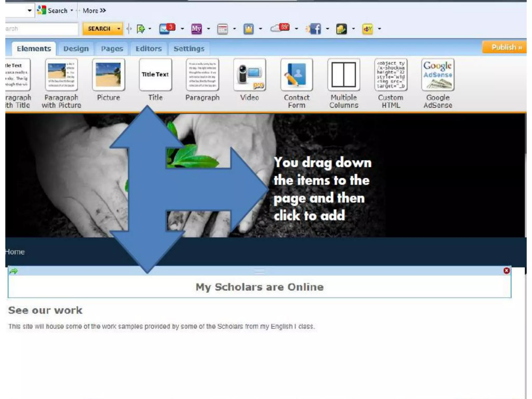The image size is (532, 399).
Task: Select the Multiple Columns element icon
Action: pyautogui.click(x=343, y=75)
